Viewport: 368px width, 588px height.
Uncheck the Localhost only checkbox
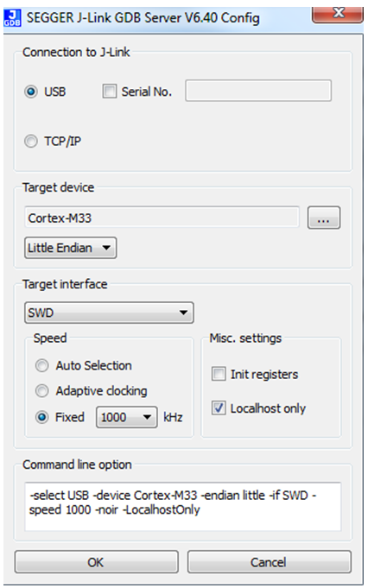(219, 408)
